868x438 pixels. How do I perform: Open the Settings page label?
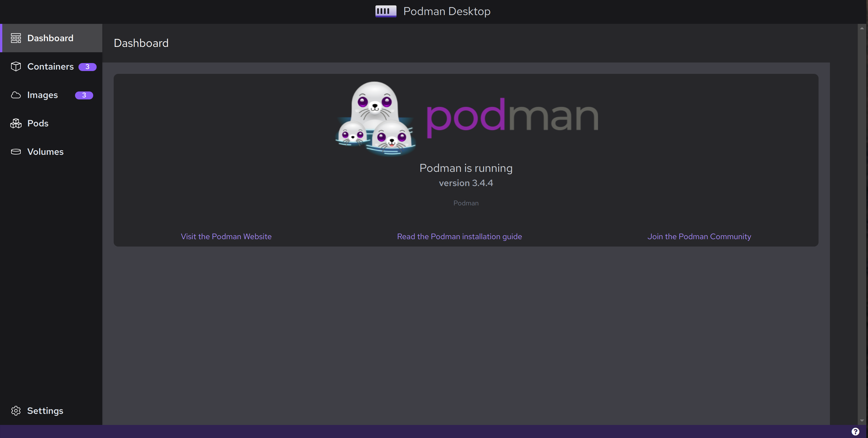click(x=45, y=411)
